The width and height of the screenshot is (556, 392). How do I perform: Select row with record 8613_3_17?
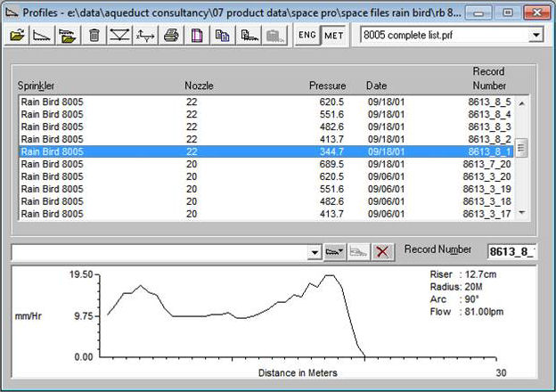266,214
